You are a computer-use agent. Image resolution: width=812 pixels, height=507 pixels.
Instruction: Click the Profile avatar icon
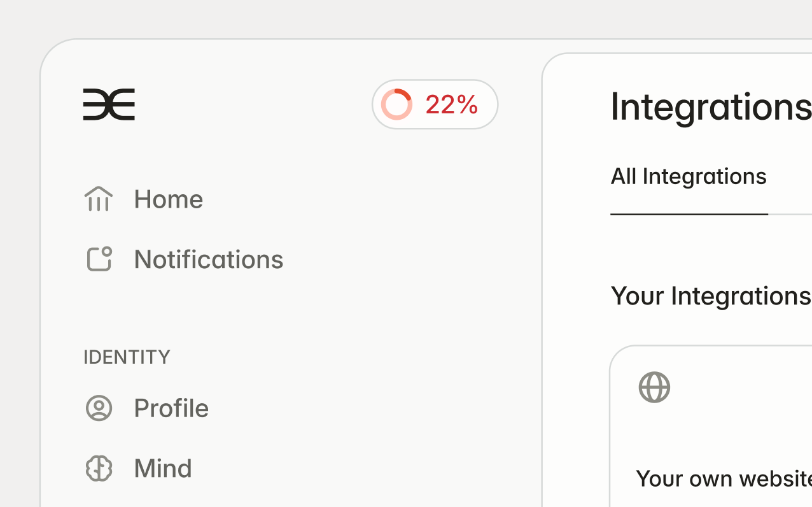pyautogui.click(x=99, y=408)
